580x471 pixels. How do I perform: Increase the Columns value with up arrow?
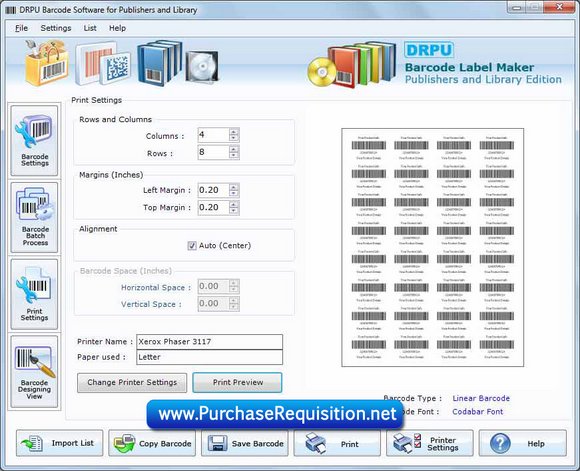[x=234, y=132]
